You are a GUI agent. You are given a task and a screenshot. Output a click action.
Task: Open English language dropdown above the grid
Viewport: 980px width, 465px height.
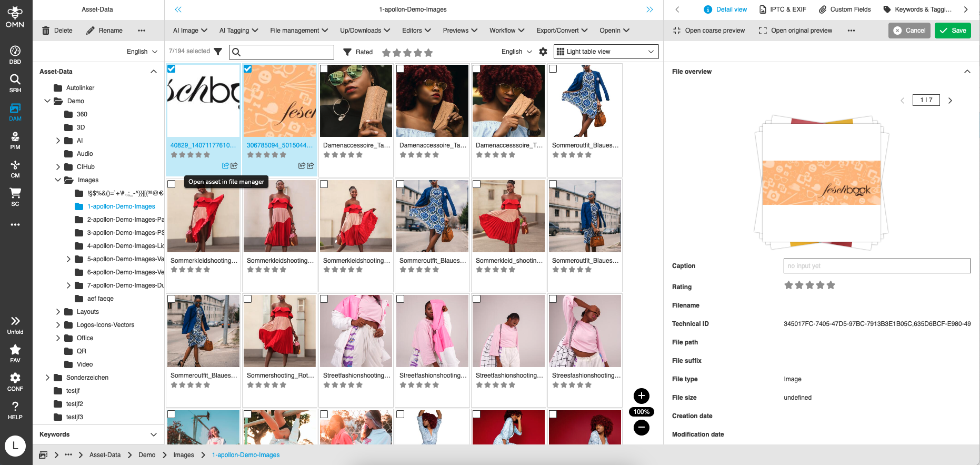tap(517, 52)
